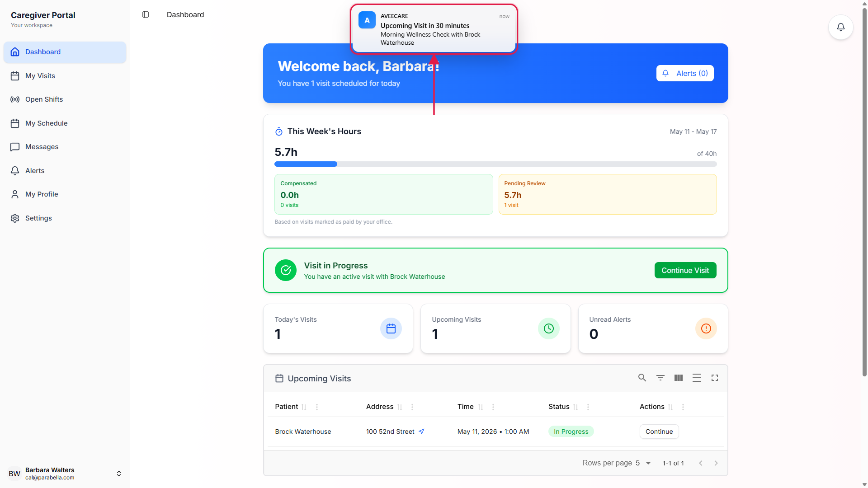The width and height of the screenshot is (868, 488).
Task: Open the Compensated 0.0h card
Action: (x=383, y=194)
